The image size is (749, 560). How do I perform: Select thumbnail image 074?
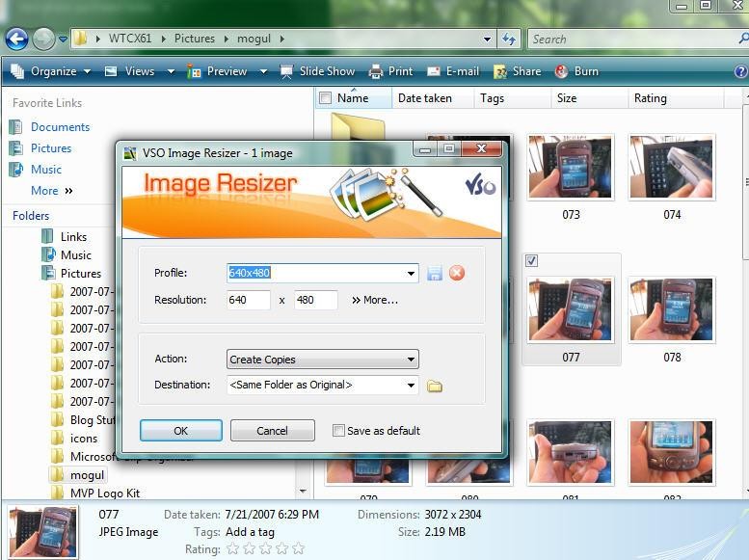pyautogui.click(x=672, y=168)
